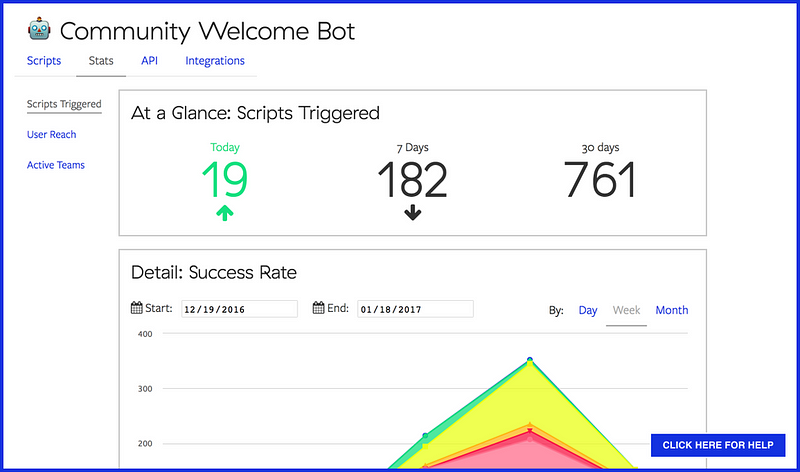The height and width of the screenshot is (472, 800).
Task: Click the 30 days label
Action: click(600, 148)
